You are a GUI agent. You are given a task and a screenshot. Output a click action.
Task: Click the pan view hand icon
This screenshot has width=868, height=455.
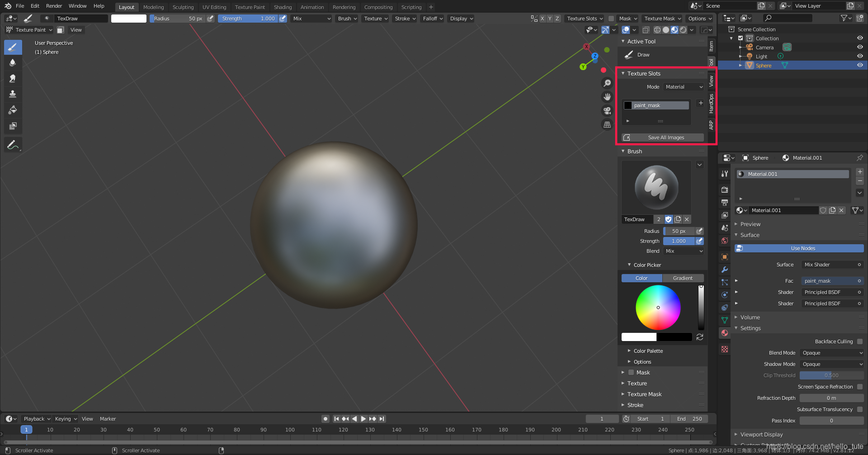(x=607, y=97)
